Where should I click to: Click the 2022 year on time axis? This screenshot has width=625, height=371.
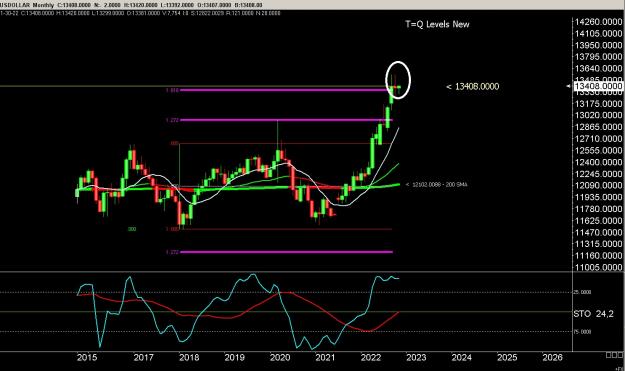371,357
